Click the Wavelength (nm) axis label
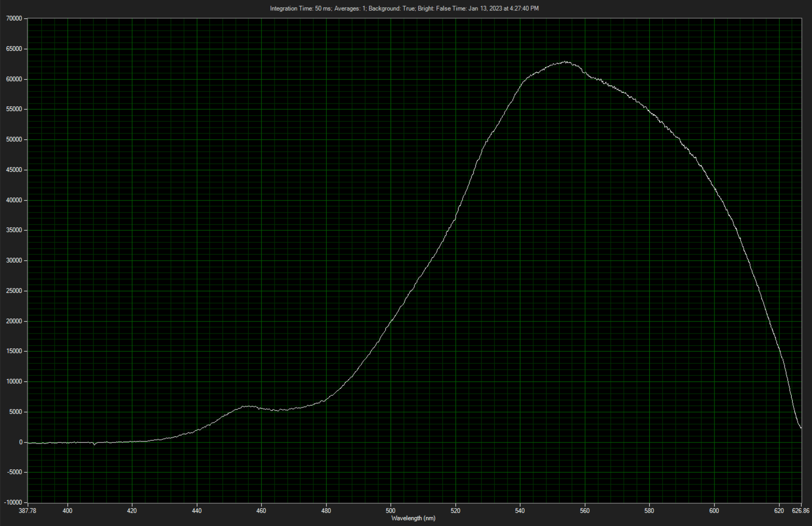The height and width of the screenshot is (526, 812). coord(413,518)
